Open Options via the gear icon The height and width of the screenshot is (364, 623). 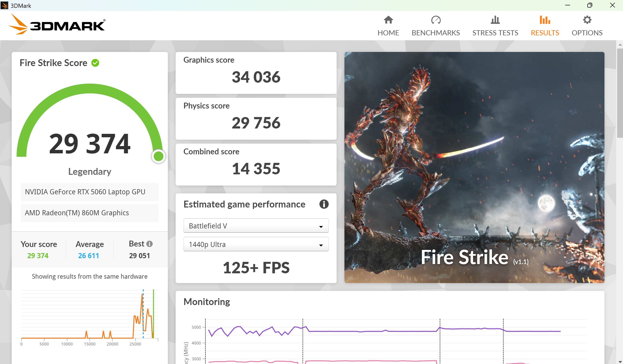pyautogui.click(x=587, y=20)
